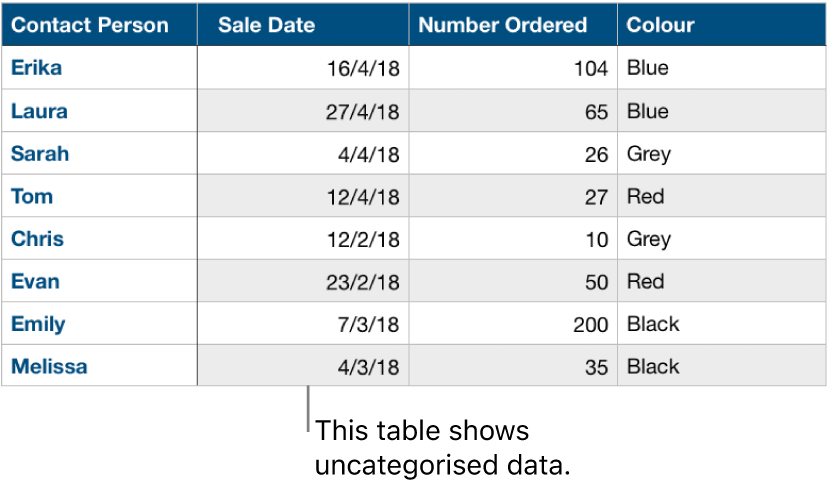The height and width of the screenshot is (492, 827).
Task: Click the cell showing 104 ordered
Action: 591,69
